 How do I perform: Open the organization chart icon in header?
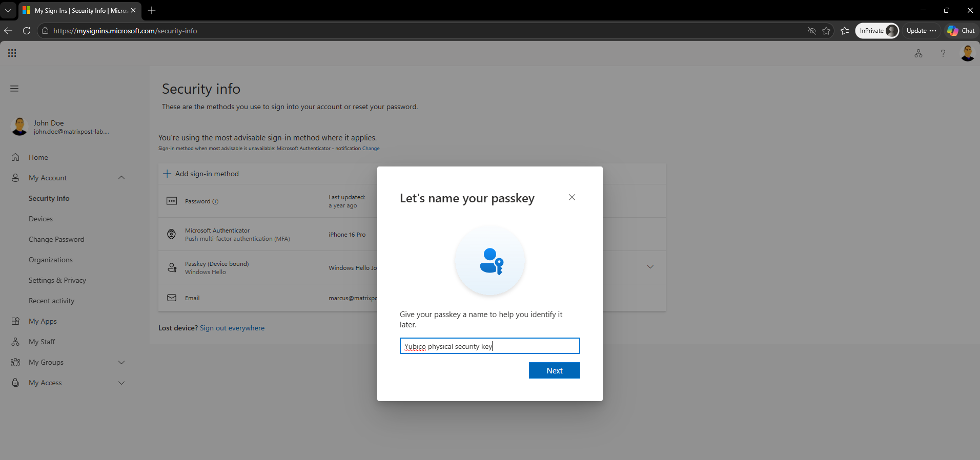point(918,53)
